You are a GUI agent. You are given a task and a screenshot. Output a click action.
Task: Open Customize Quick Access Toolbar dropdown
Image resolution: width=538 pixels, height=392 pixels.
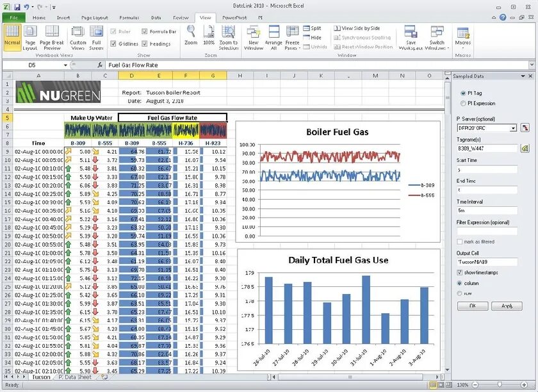(x=54, y=7)
